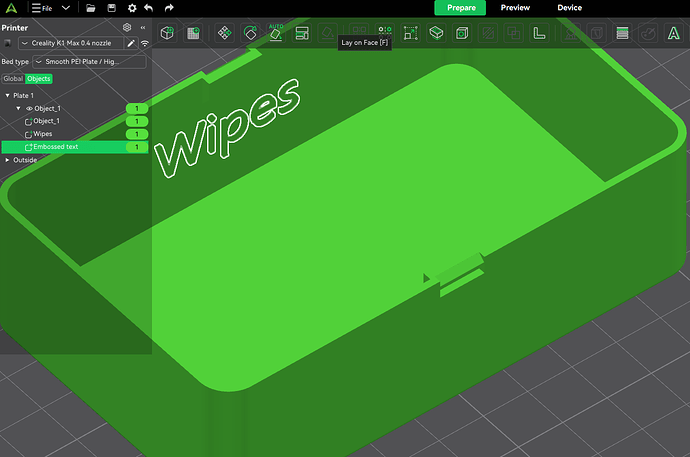Click the Add model cube icon
Viewport: 690px width, 457px height.
pyautogui.click(x=168, y=33)
